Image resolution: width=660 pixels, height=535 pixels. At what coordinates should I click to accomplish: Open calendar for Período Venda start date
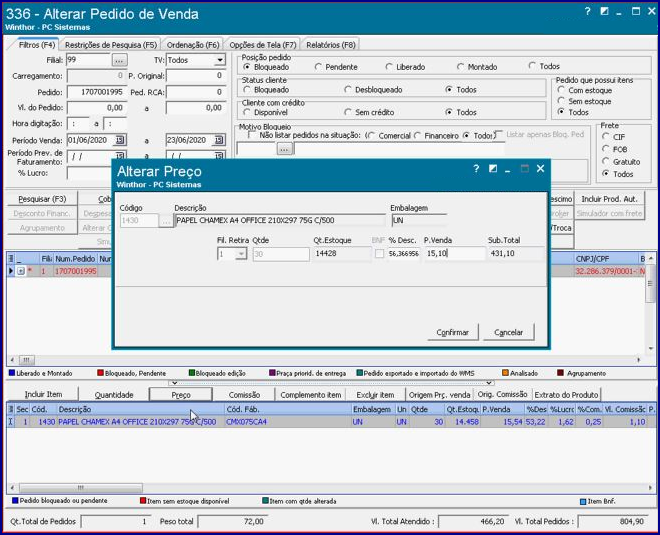point(120,140)
